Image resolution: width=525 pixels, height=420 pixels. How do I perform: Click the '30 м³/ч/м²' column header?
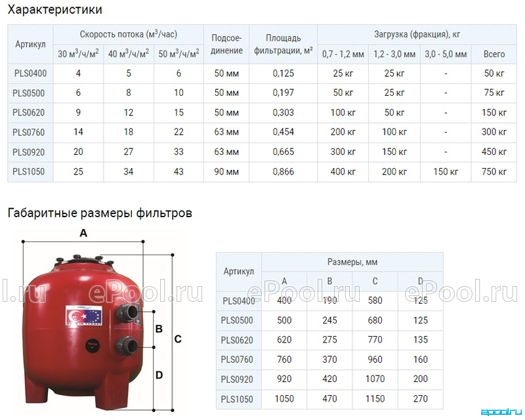tap(78, 54)
